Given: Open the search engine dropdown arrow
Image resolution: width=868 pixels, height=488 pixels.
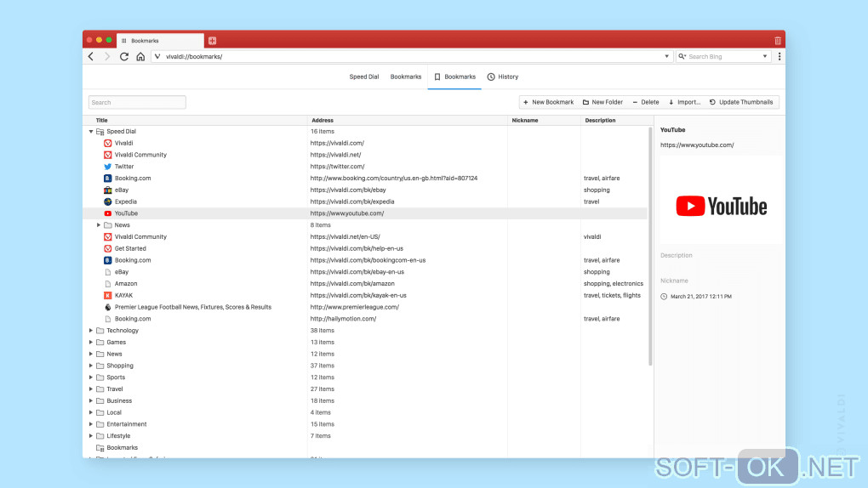Looking at the screenshot, I should coord(765,56).
